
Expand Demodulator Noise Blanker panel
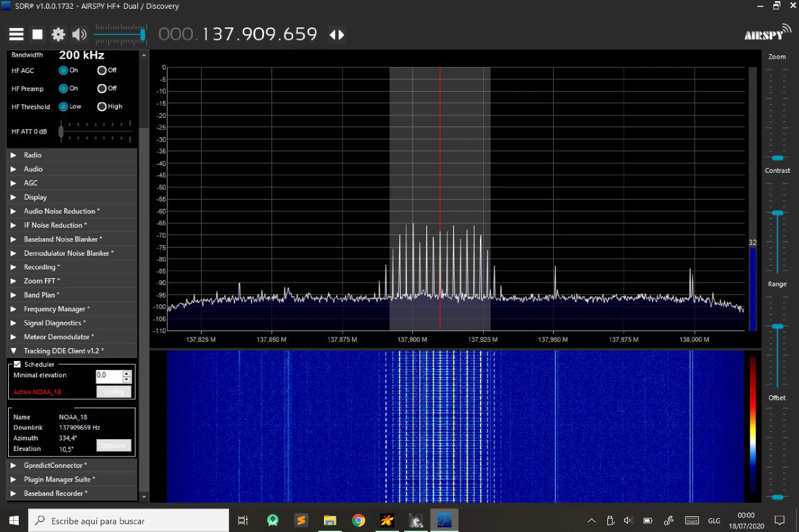coord(72,253)
